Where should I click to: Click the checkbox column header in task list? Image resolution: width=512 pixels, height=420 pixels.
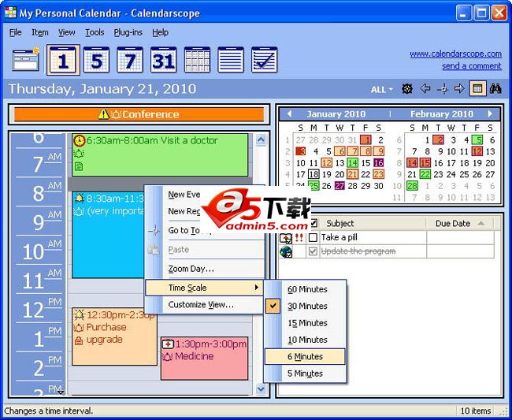[x=313, y=223]
